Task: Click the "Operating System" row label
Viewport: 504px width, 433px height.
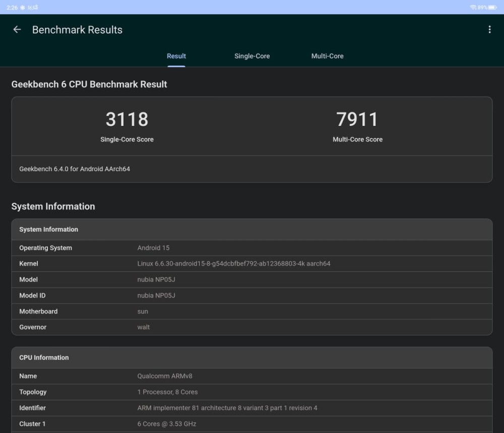Action: (46, 248)
